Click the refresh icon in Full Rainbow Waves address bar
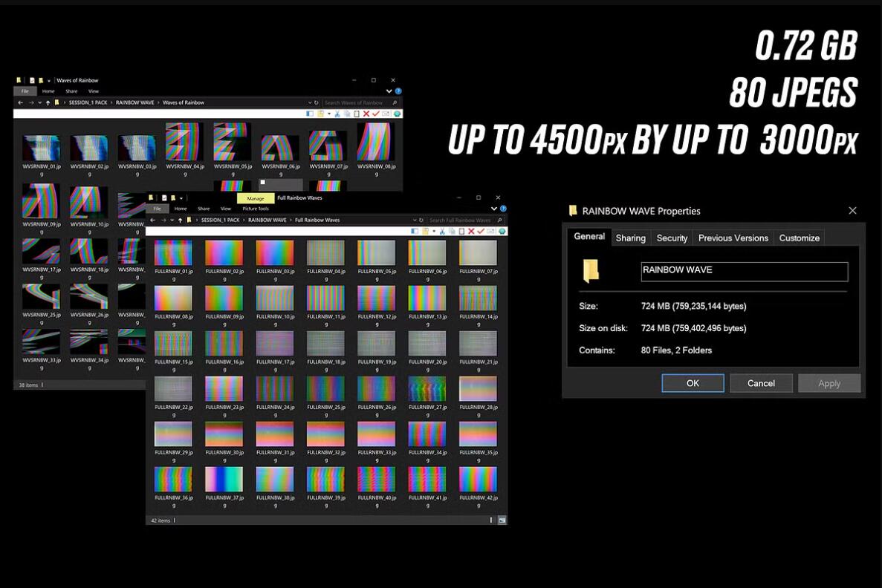 coord(423,220)
